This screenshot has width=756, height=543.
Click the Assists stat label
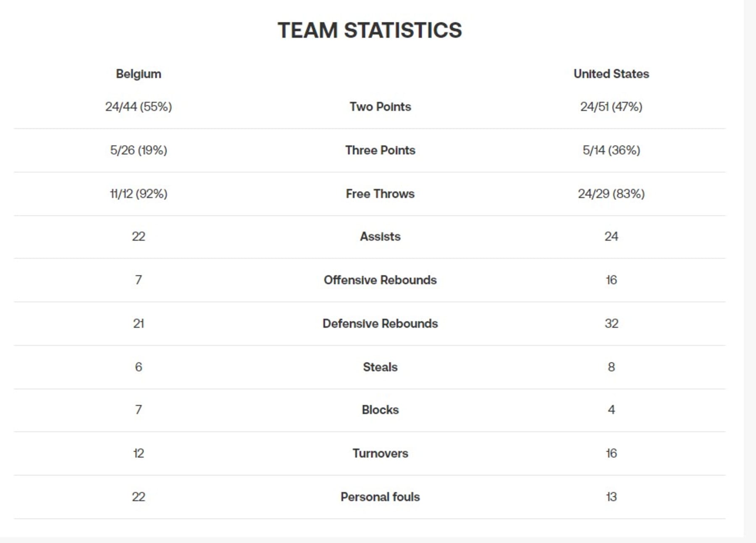pos(380,237)
